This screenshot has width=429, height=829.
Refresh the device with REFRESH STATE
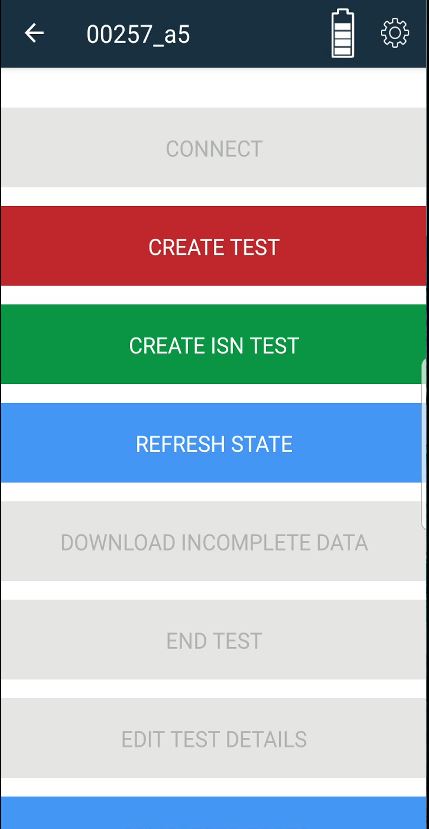(213, 443)
